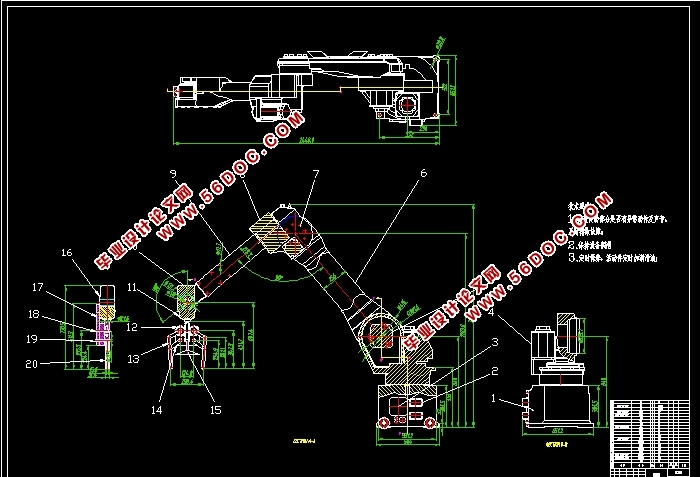This screenshot has height=477, width=700.
Task: Select part callout number 7
Action: pyautogui.click(x=315, y=173)
